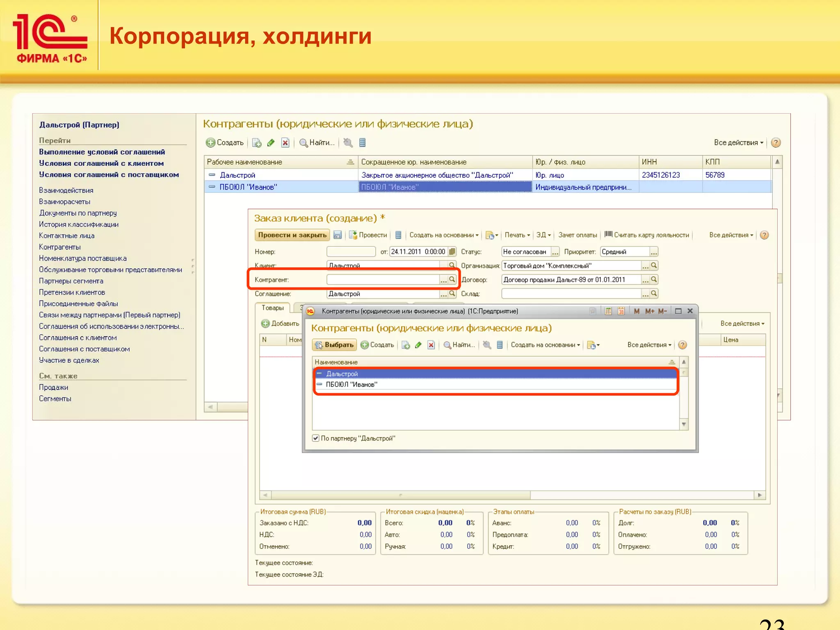
Task: Click the Номер input field
Action: (x=351, y=251)
